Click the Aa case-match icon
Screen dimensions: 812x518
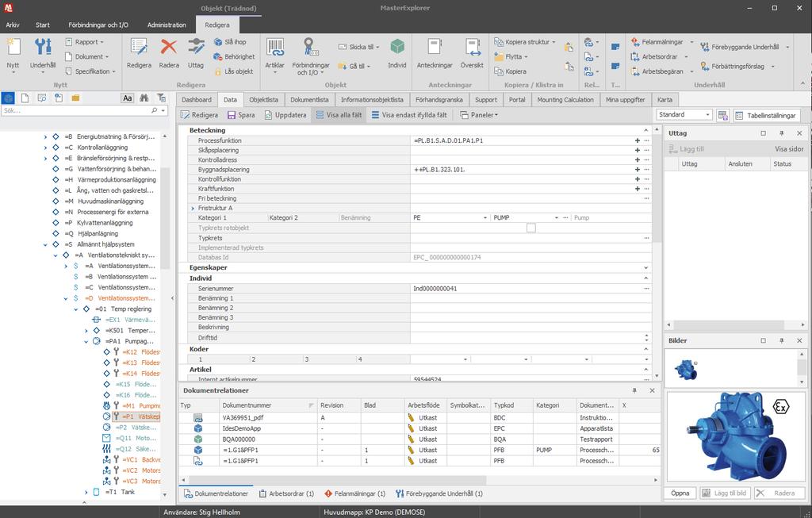click(x=128, y=98)
